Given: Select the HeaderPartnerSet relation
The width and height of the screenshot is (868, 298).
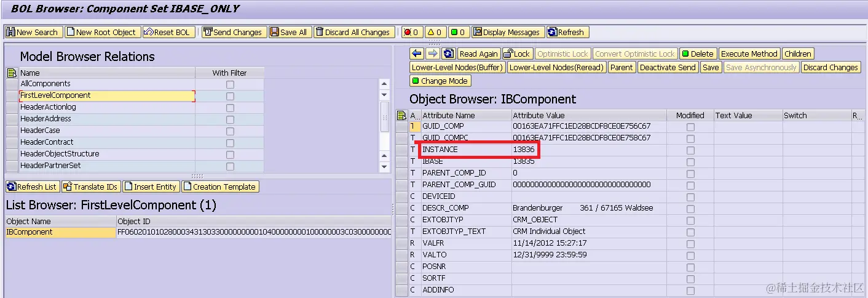Looking at the screenshot, I should click(107, 166).
